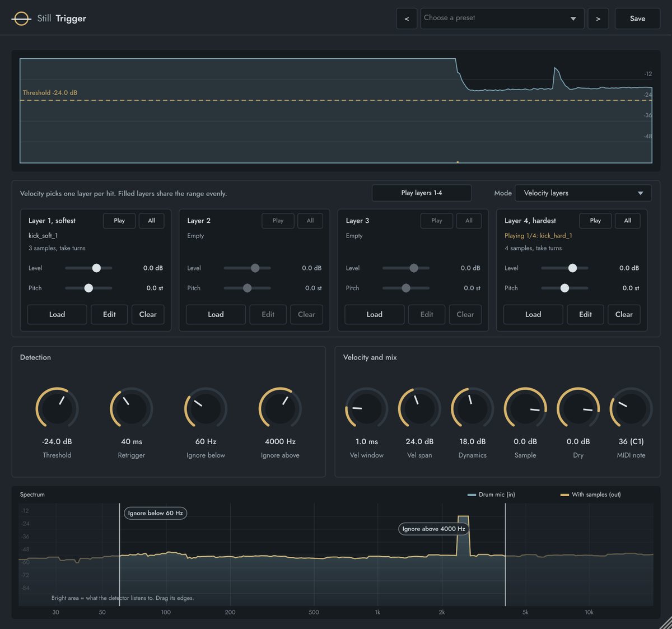Click the Ignore above knob

tap(280, 408)
